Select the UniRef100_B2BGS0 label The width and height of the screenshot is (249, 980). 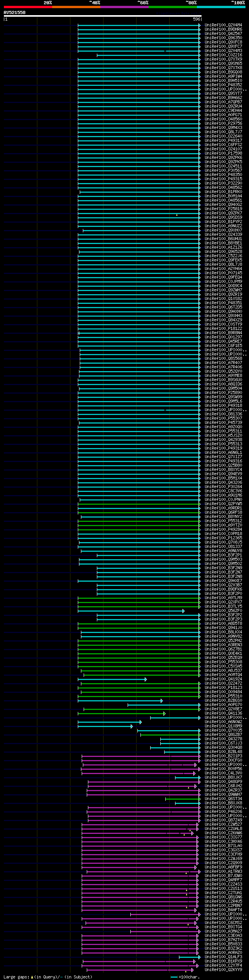click(x=223, y=701)
